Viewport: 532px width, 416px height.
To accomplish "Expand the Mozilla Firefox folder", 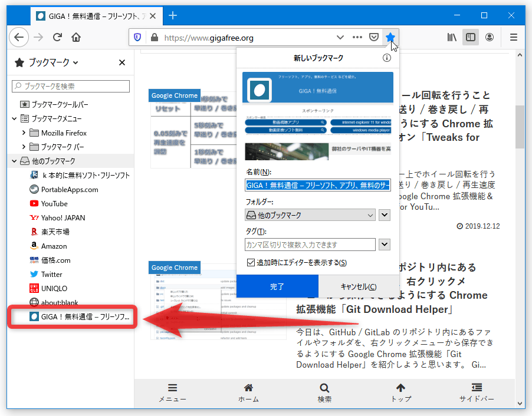I will (x=24, y=133).
